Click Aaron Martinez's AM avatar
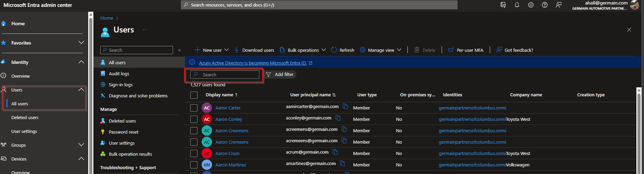The height and width of the screenshot is (174, 644). point(207,165)
